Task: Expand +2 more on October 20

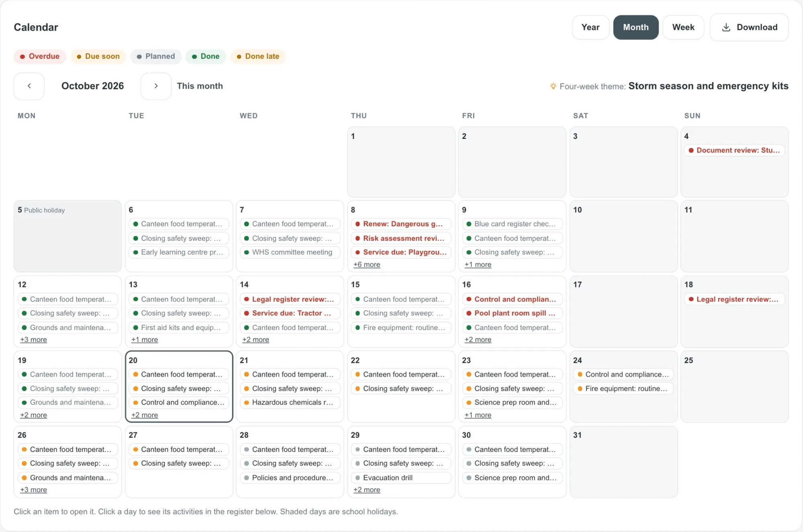Action: point(145,415)
